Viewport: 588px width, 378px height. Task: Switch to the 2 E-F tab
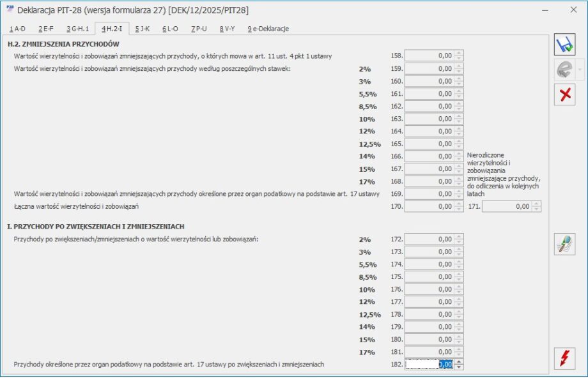[46, 29]
